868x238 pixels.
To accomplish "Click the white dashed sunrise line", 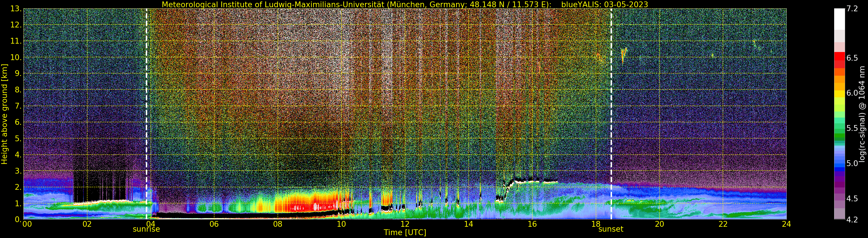I will (147, 101).
